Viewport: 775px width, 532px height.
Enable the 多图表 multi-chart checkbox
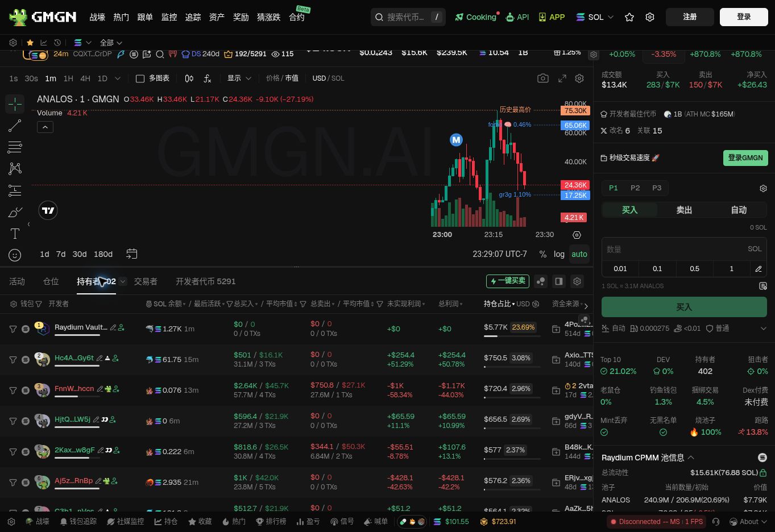tap(140, 78)
